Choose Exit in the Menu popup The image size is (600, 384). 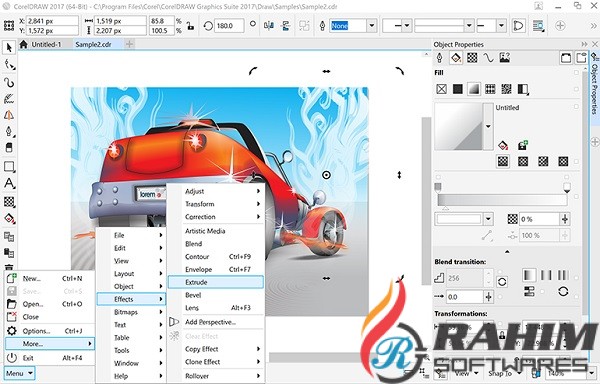pyautogui.click(x=49, y=358)
